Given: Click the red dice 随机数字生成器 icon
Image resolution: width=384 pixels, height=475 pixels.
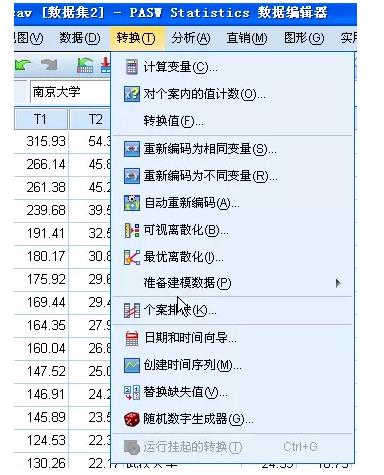Looking at the screenshot, I should coord(132,419).
